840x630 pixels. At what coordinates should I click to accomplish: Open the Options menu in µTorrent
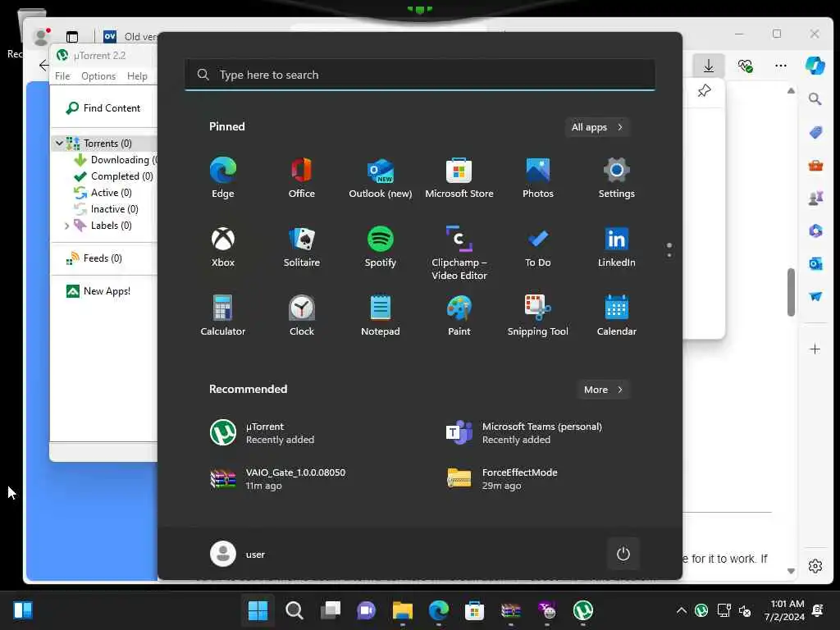(98, 76)
